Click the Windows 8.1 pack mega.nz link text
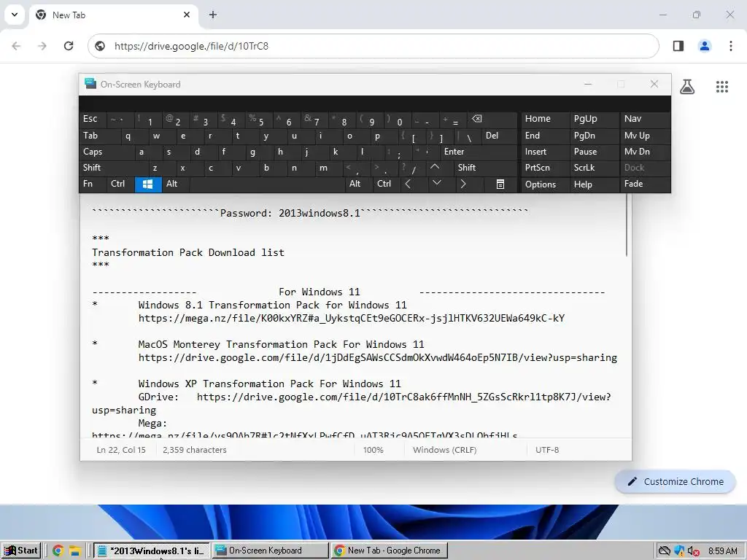Viewport: 747px width, 560px height. pyautogui.click(x=352, y=318)
